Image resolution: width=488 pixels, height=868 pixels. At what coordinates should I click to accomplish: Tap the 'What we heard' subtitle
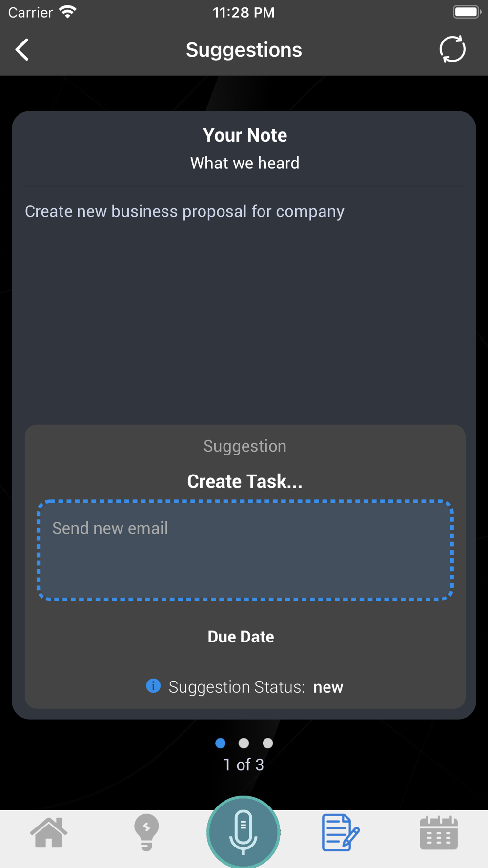click(x=245, y=163)
